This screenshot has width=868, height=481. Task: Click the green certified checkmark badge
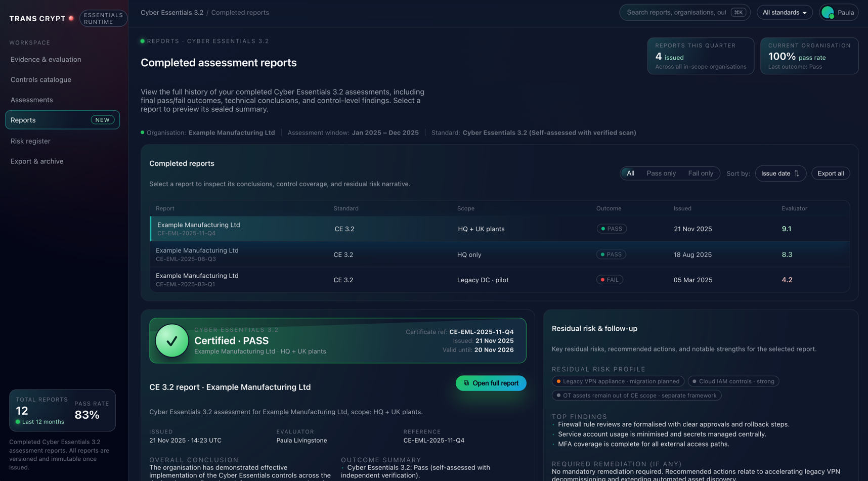[171, 341]
